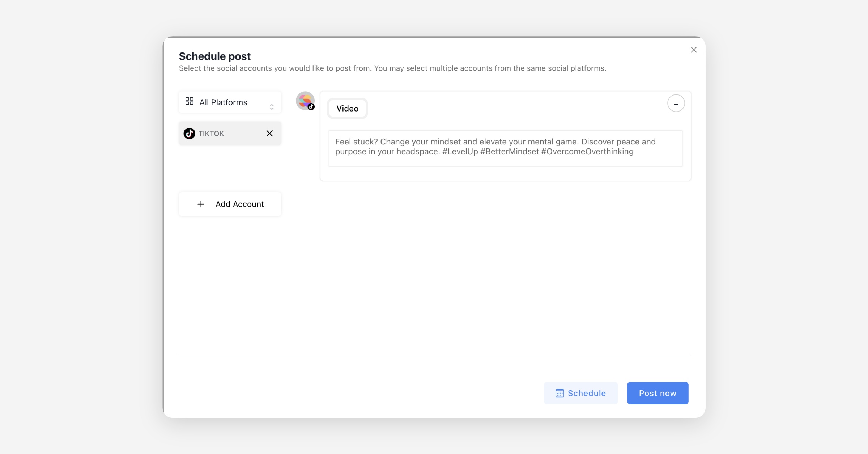
Task: Click the Schedule post heading
Action: tap(214, 56)
